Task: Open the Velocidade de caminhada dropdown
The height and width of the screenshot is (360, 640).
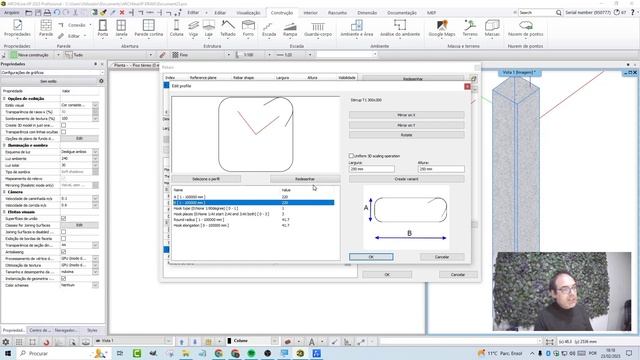Action: pos(95,198)
